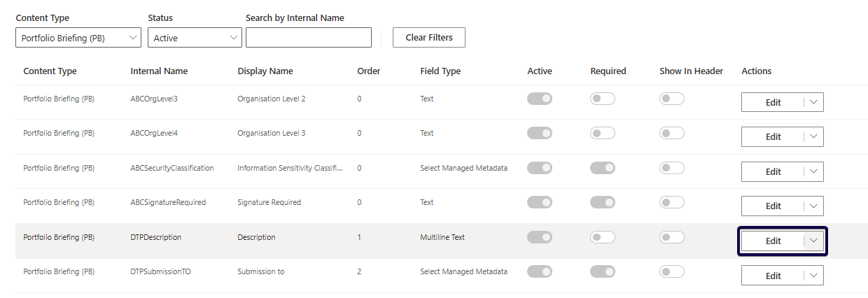The image size is (868, 298).
Task: Toggle Show In Header for ABCOrgLevel4
Action: click(671, 133)
